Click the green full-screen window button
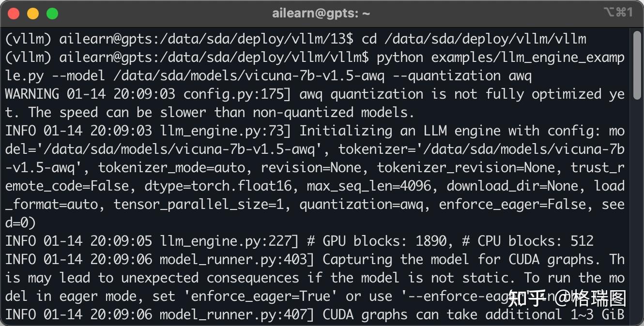This screenshot has width=644, height=326. (x=52, y=14)
